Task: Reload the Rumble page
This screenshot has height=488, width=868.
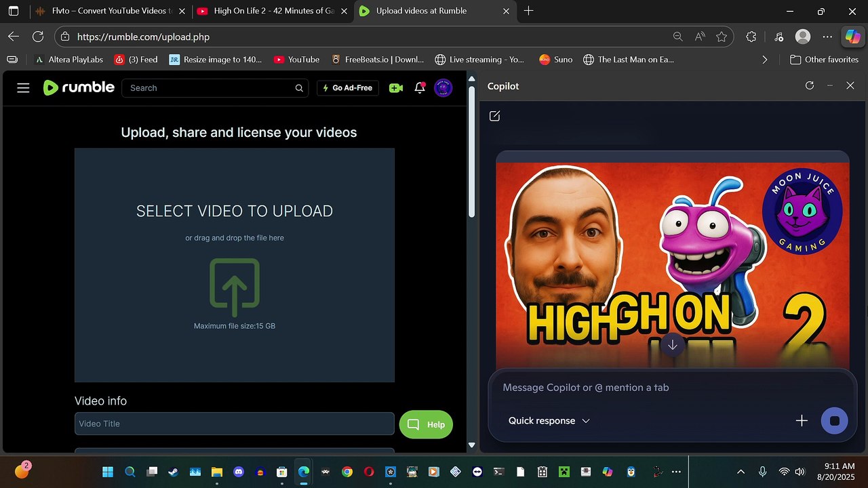Action: point(38,37)
